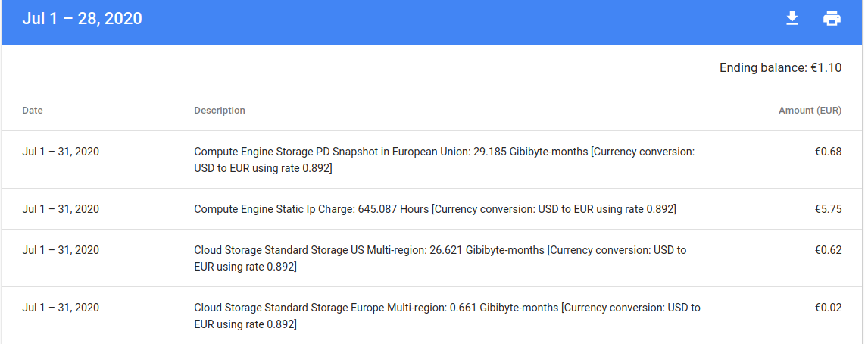Select the PD Snapshot European Union row
868x344 pixels.
(444, 159)
